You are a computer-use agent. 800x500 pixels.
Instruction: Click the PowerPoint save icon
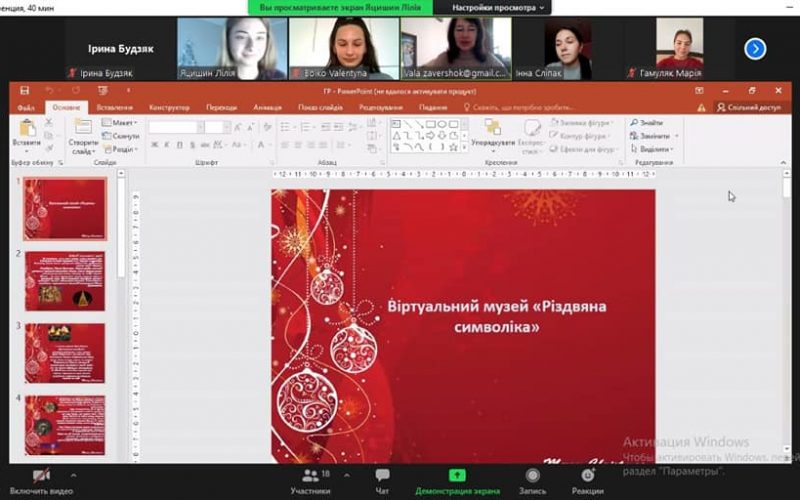(x=25, y=91)
